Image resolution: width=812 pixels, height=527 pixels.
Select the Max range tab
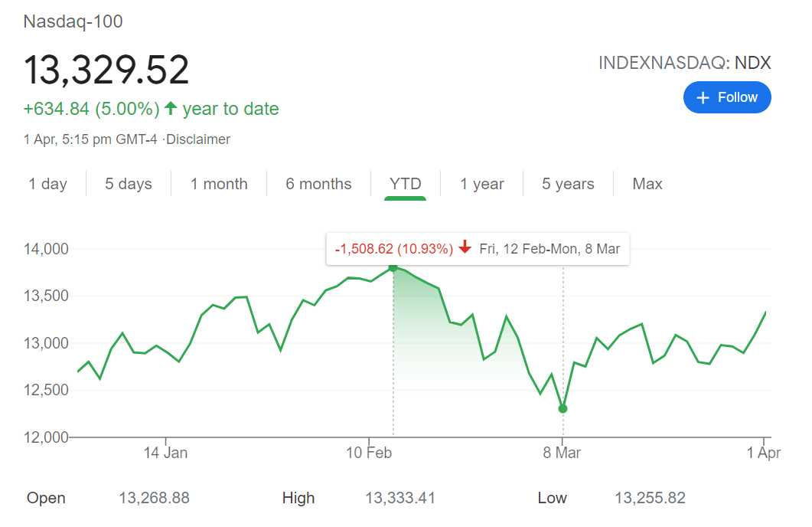point(647,184)
